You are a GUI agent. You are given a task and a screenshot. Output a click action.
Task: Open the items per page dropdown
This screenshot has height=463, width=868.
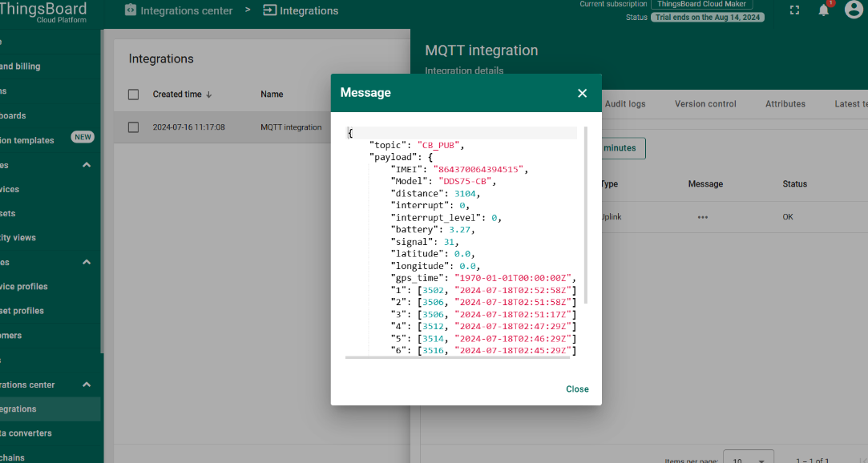pos(749,458)
